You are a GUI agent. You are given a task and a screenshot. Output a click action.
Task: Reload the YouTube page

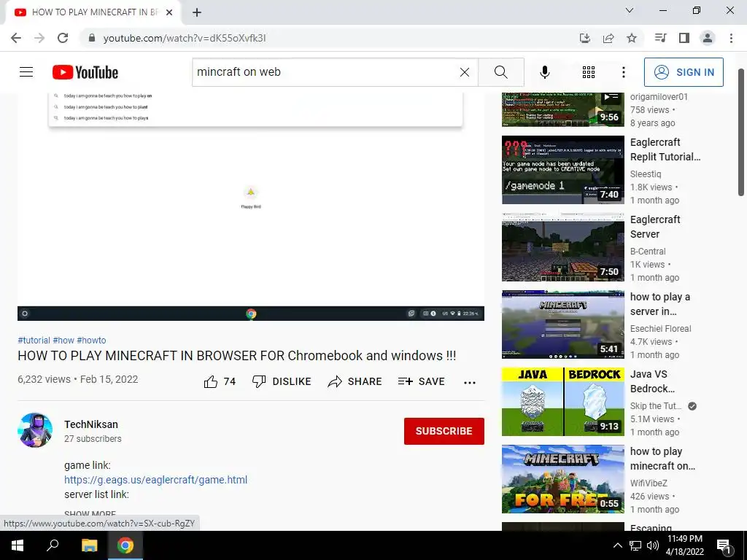[63, 38]
